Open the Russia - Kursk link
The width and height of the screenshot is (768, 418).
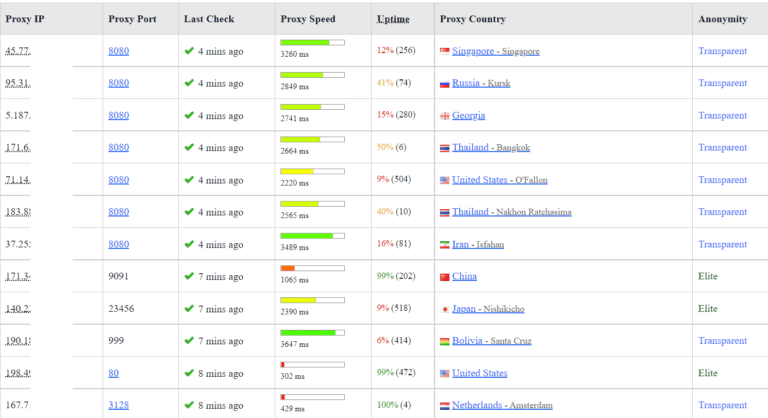coord(481,83)
